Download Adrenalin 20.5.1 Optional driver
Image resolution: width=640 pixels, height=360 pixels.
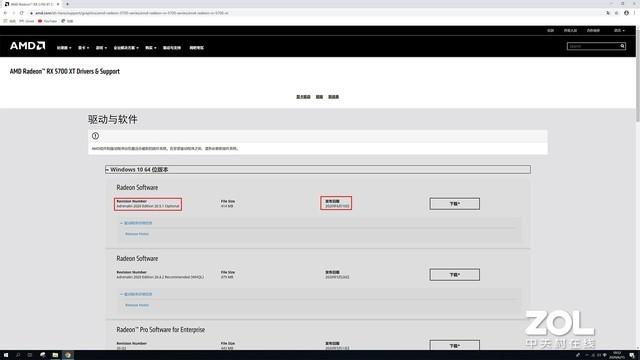[454, 204]
